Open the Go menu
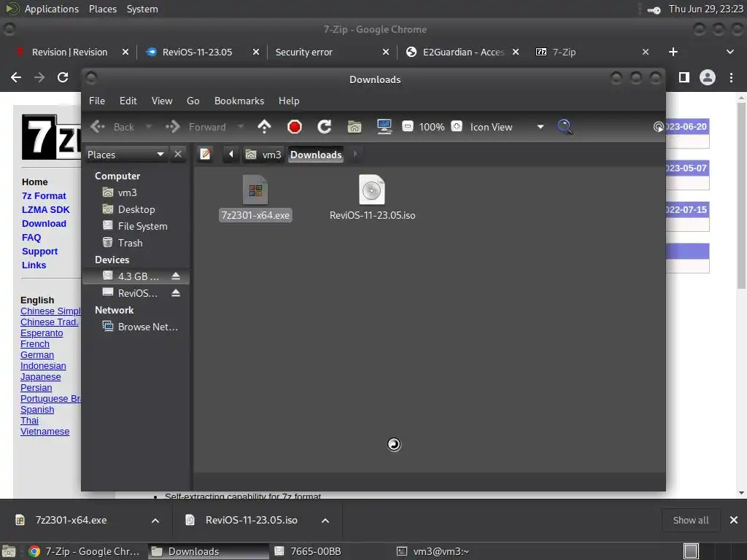747x560 pixels. click(x=193, y=101)
